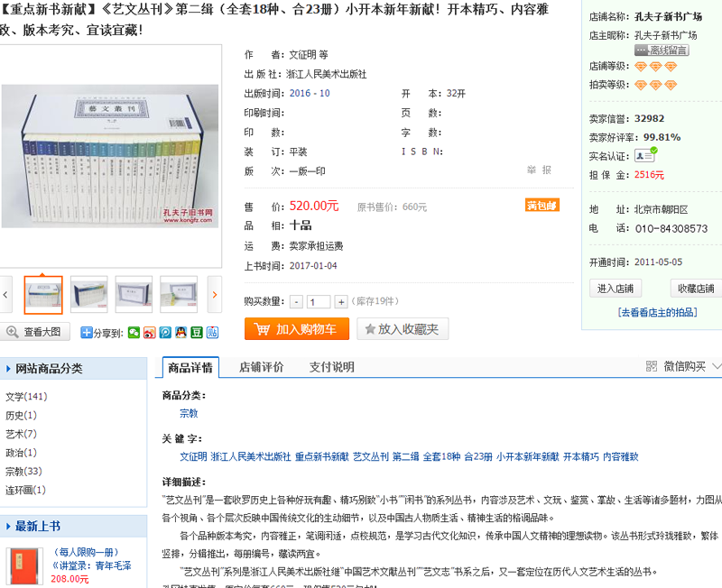Click the report (举报) link

pos(539,170)
